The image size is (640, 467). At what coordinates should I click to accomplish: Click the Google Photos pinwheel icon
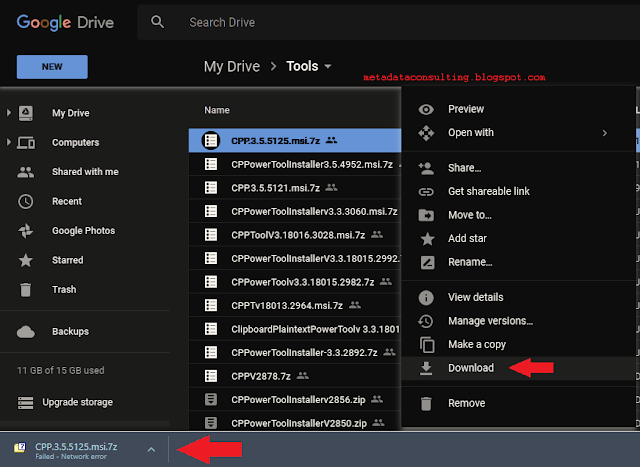click(26, 230)
